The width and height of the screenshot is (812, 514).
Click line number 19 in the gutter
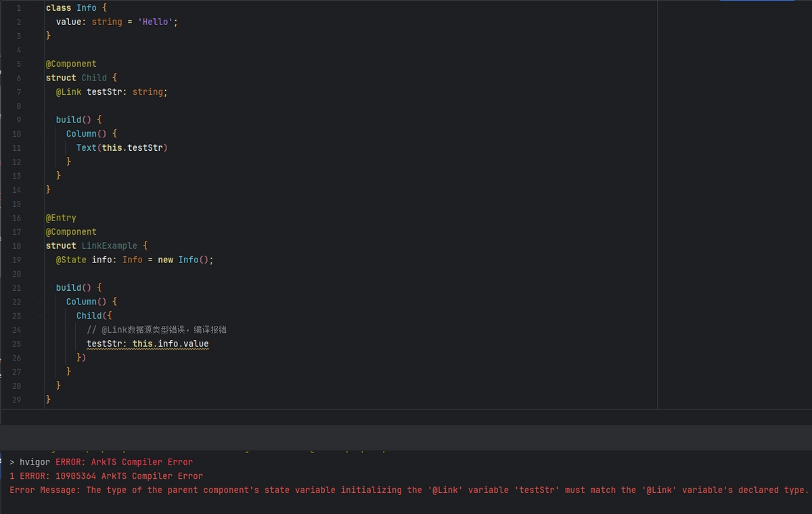click(x=16, y=260)
